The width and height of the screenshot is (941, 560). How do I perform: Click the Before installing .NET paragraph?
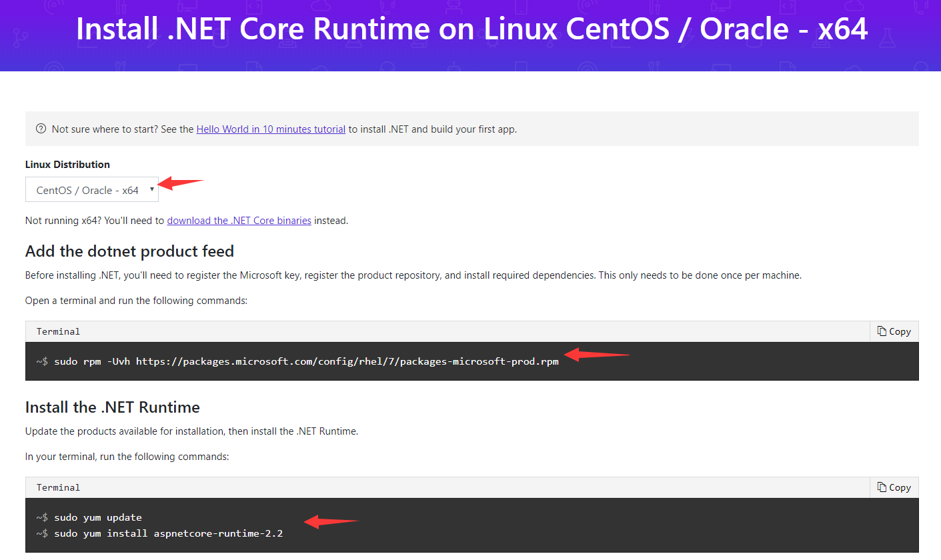[x=413, y=275]
